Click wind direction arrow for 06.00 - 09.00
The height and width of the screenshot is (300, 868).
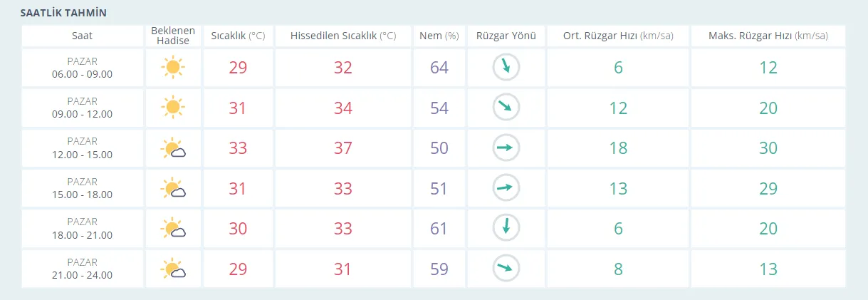click(x=506, y=68)
